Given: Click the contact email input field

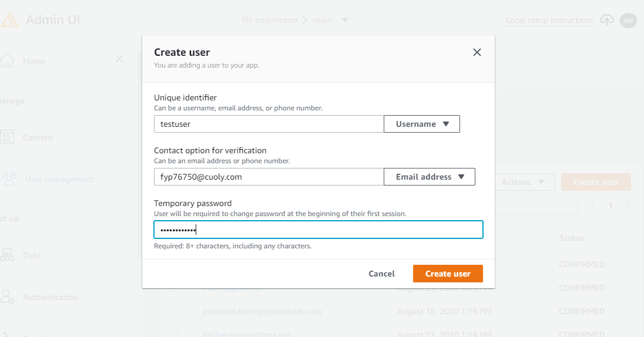Looking at the screenshot, I should [x=269, y=177].
